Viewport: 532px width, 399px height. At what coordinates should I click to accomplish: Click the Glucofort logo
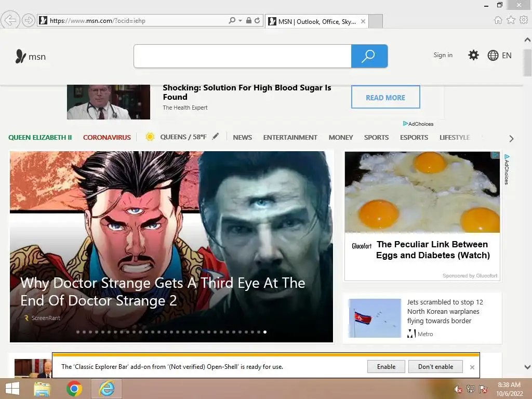point(362,246)
